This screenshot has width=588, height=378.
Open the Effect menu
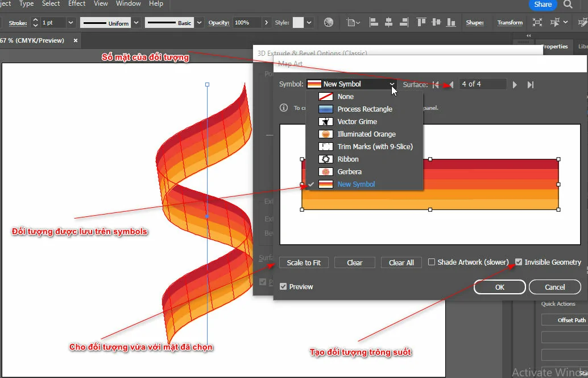click(x=77, y=3)
